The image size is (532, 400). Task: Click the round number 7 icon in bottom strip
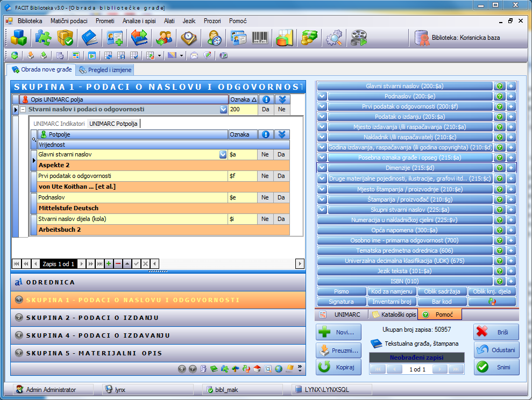[x=193, y=369]
